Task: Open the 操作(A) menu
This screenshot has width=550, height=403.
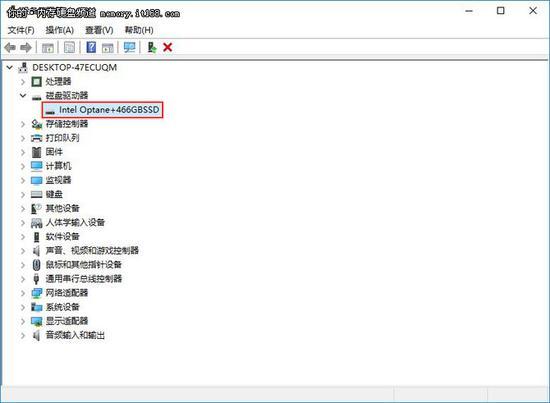Action: coord(60,30)
